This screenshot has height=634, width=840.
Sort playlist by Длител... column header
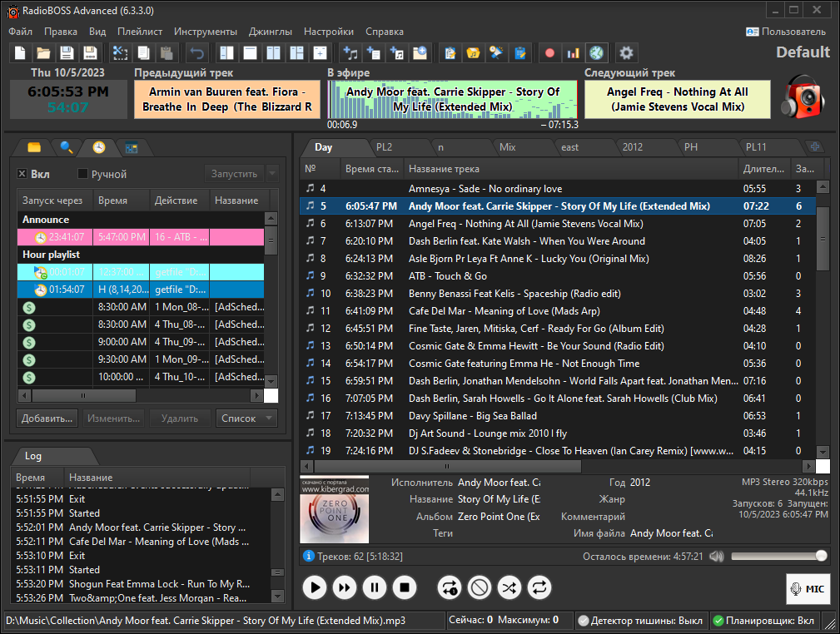click(x=764, y=169)
